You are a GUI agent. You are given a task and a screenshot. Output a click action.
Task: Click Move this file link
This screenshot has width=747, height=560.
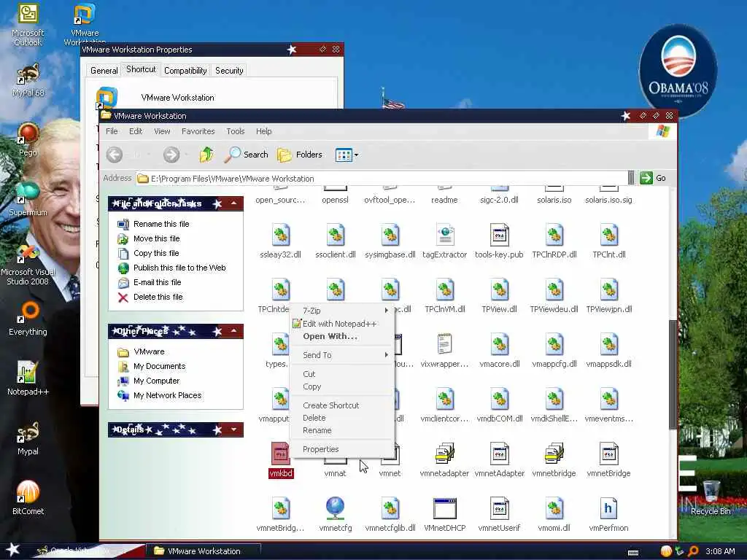click(157, 238)
